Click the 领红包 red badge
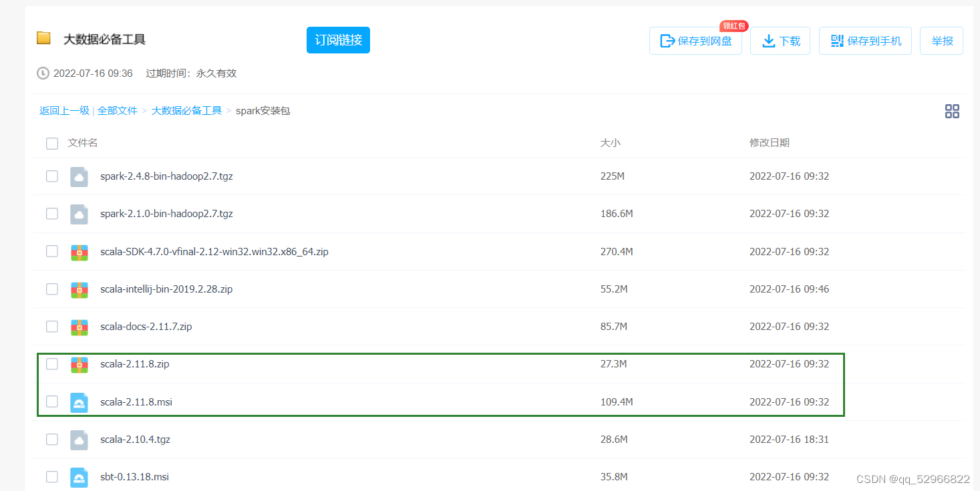 coord(733,26)
